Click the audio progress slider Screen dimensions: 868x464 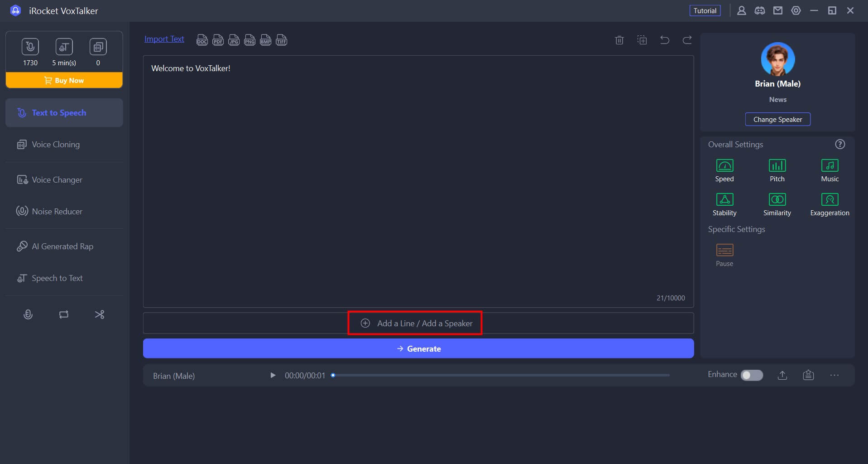[x=501, y=375]
